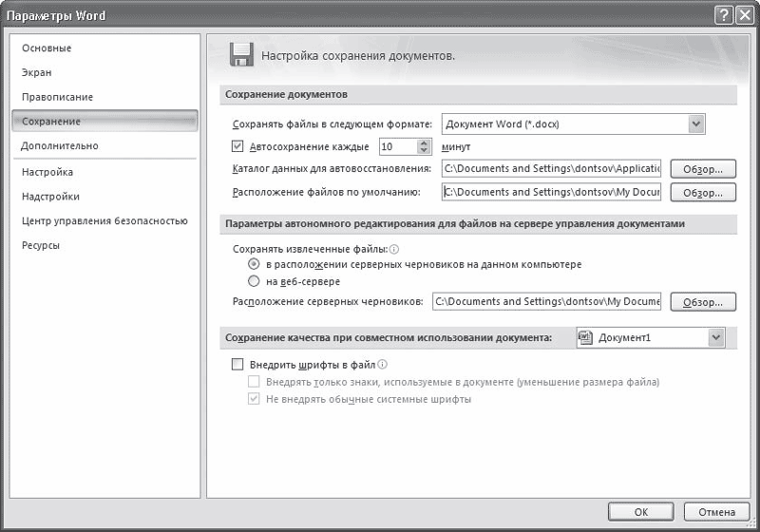Click the Каталог данных для автовосстановления path field

(x=551, y=168)
